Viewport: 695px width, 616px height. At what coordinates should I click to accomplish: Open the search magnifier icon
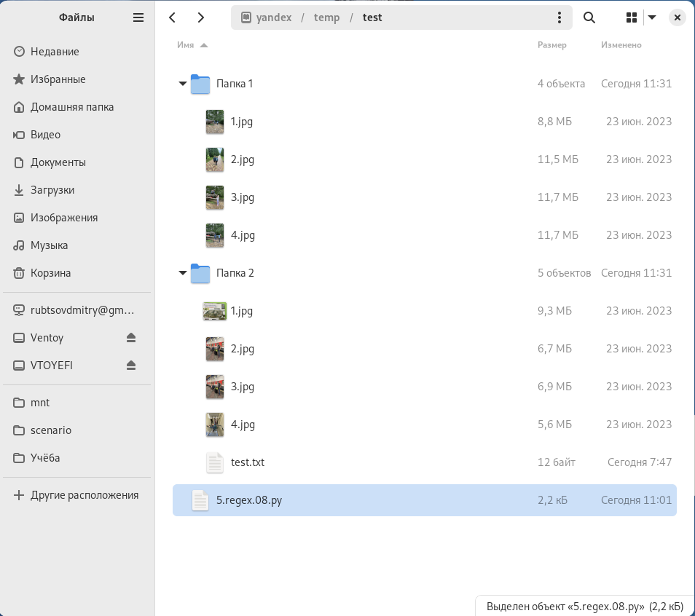click(589, 17)
